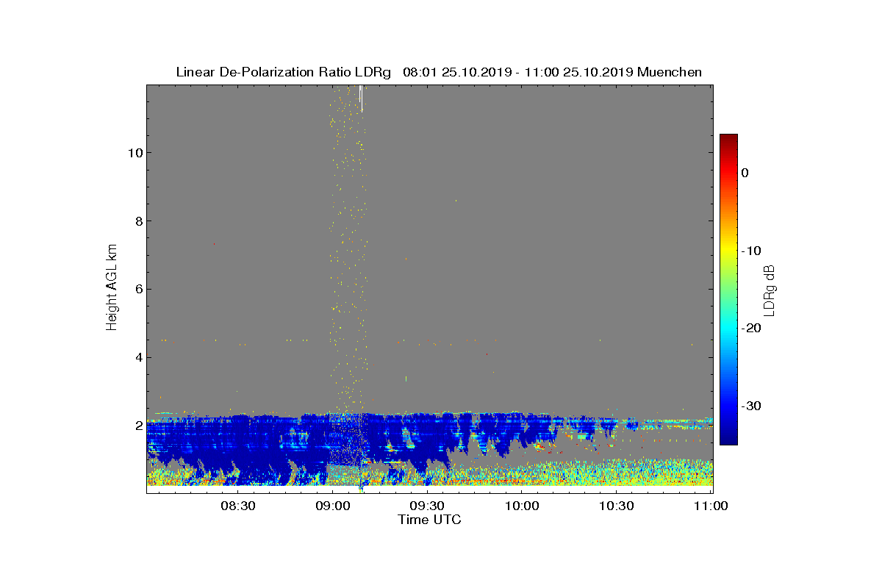Click the height tick label 8
Screen dimensions: 882x588
pyautogui.click(x=137, y=221)
